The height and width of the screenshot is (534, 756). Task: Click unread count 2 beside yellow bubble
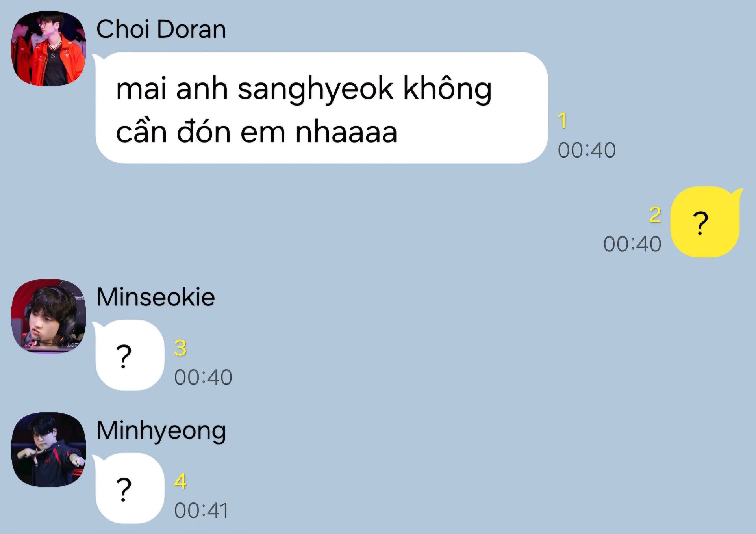655,215
